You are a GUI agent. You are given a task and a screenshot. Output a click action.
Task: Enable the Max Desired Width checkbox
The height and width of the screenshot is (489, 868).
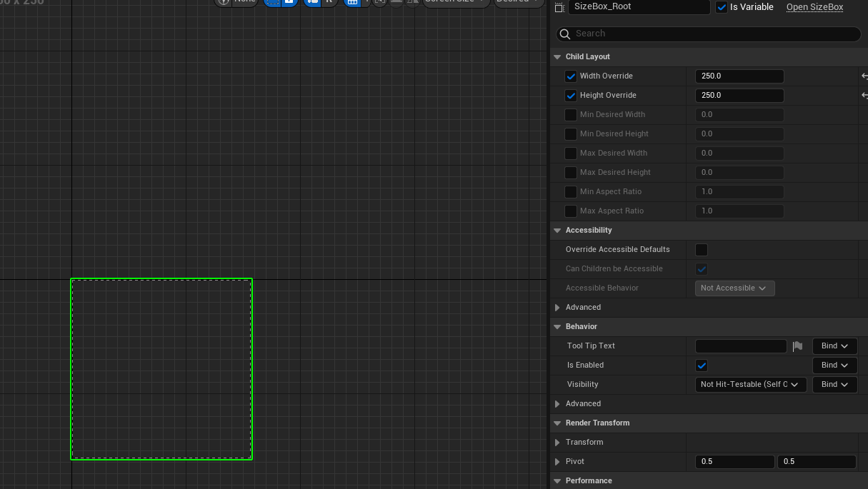571,153
